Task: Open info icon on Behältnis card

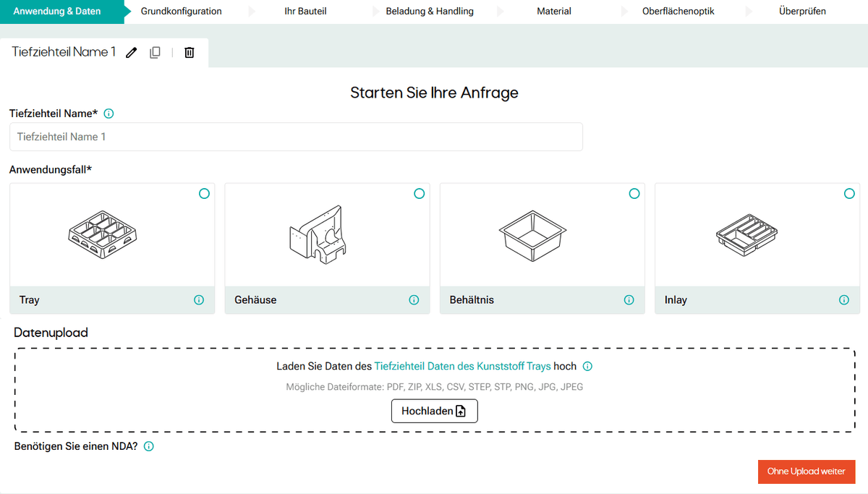Action: click(x=629, y=300)
